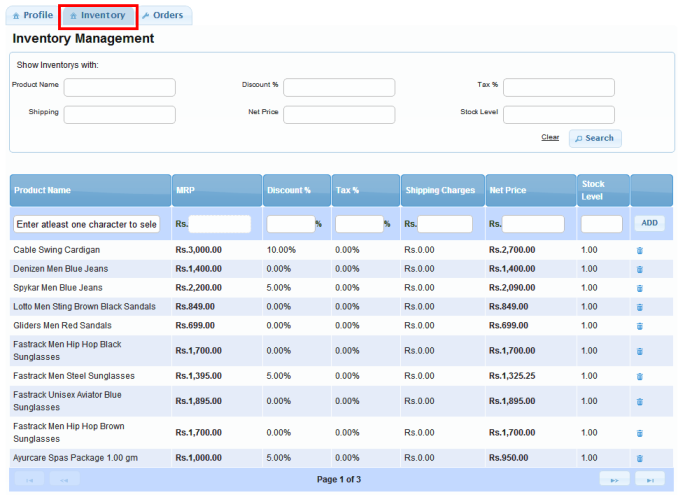Open the Inventory tab
Screen dimensions: 678x495
[99, 16]
